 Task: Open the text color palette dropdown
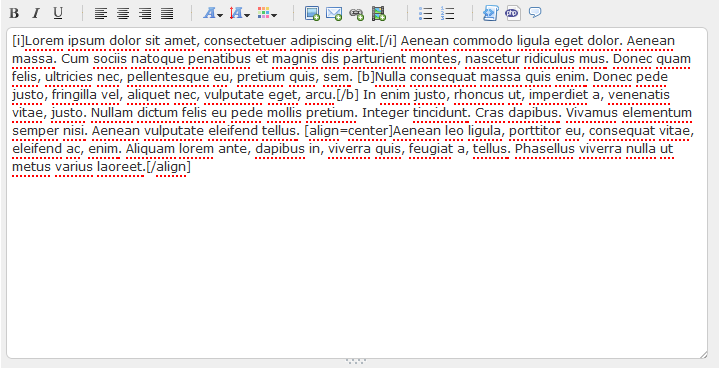tap(267, 13)
